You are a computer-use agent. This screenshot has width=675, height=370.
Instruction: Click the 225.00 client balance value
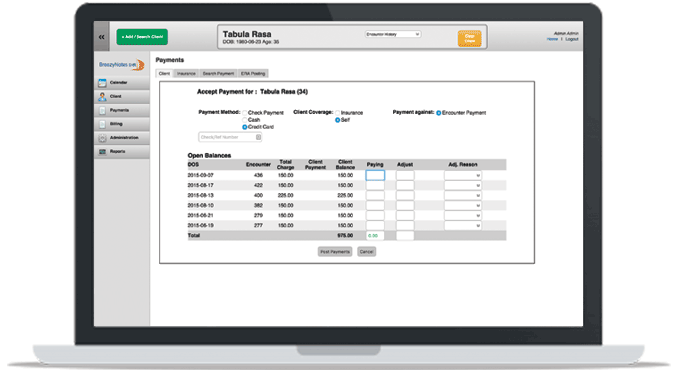pos(345,196)
